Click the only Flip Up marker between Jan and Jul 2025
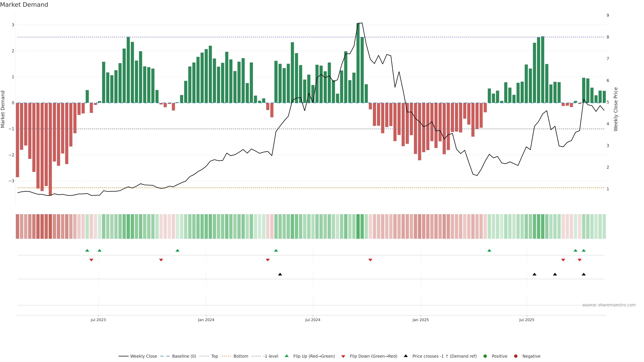Image resolution: width=644 pixels, height=362 pixels. tap(489, 251)
